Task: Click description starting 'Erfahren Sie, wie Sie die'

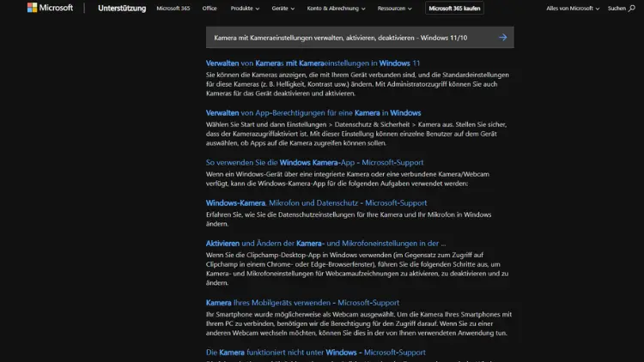Action: [x=349, y=219]
